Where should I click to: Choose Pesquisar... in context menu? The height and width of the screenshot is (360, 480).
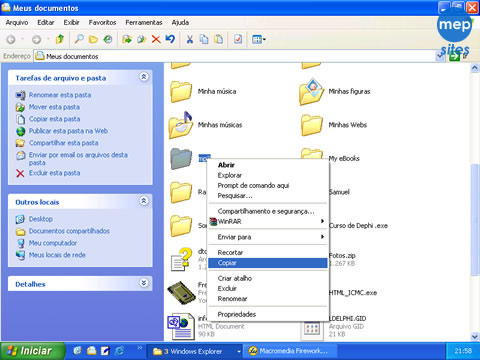click(268, 196)
